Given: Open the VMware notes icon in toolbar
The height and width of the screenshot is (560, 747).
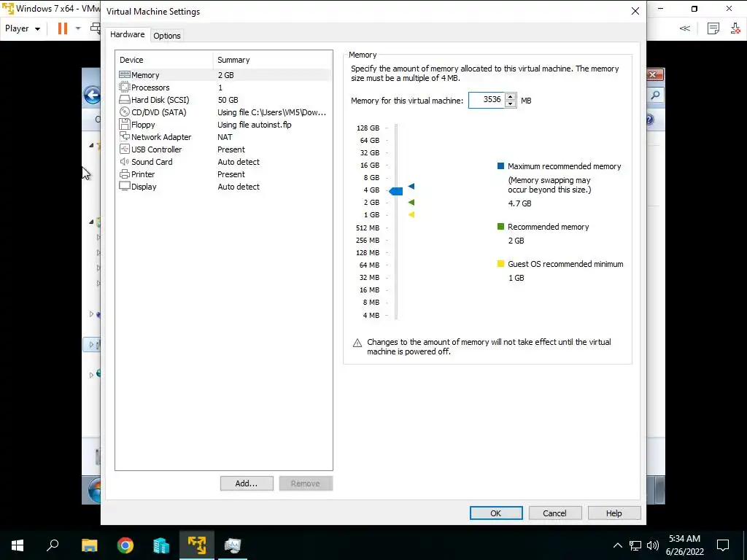Looking at the screenshot, I should click(713, 28).
